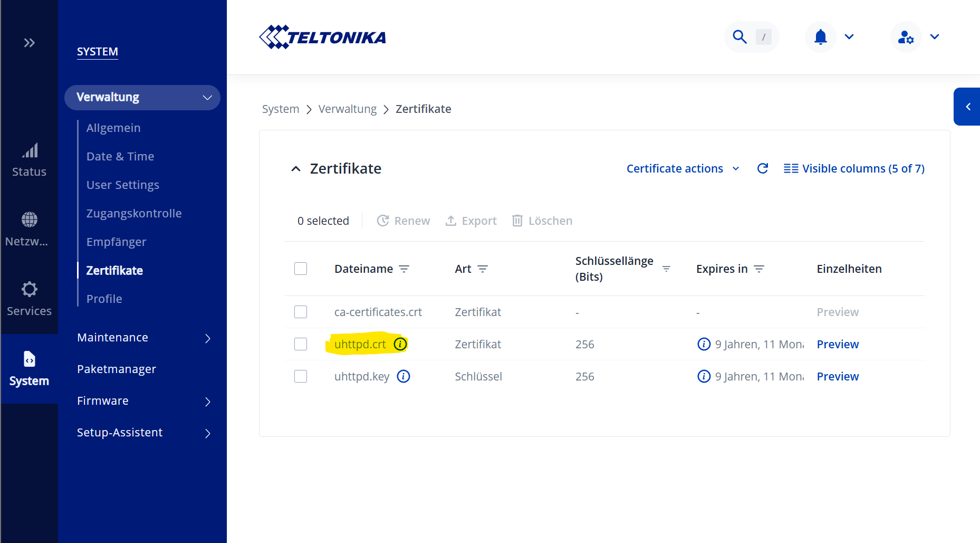Open the notifications bell icon
The image size is (980, 543).
click(x=820, y=37)
